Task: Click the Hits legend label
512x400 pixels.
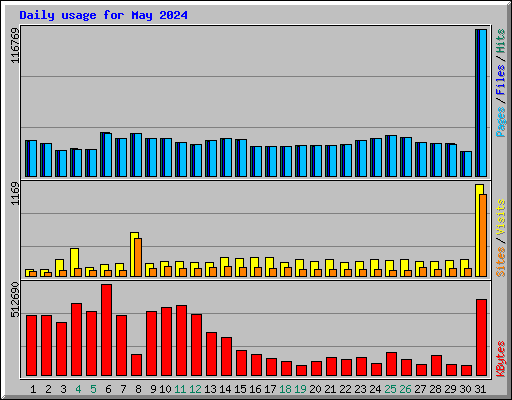Action: coord(500,41)
